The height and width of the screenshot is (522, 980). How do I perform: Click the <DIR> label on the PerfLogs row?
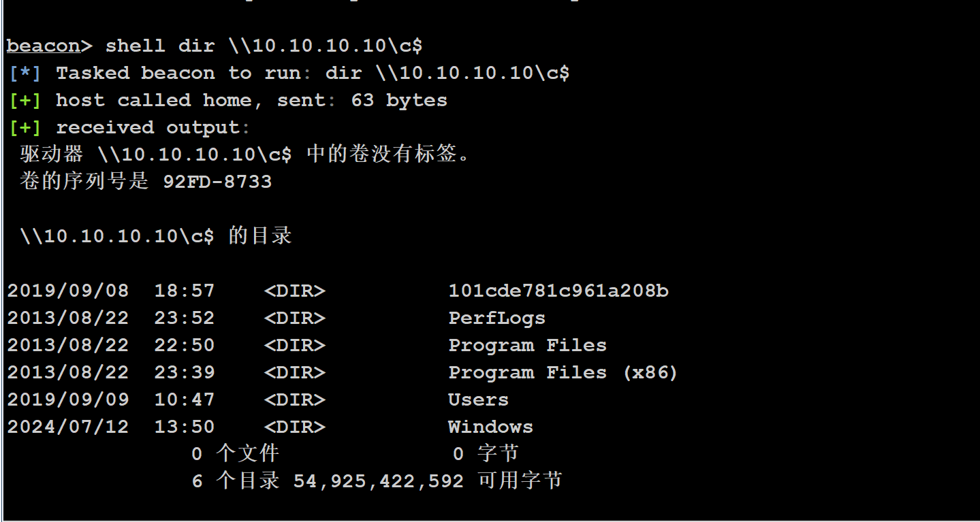(x=295, y=319)
